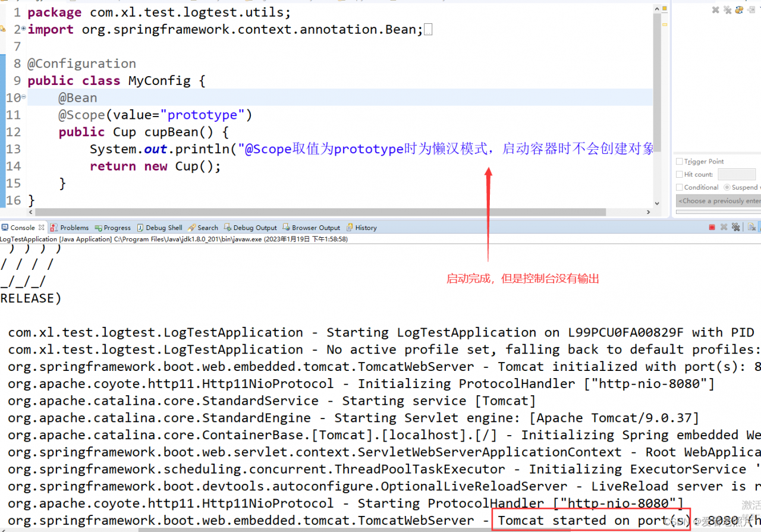Click Remove All Breakpoints icon in Breakpoints view
This screenshot has height=532, width=761.
tap(727, 10)
